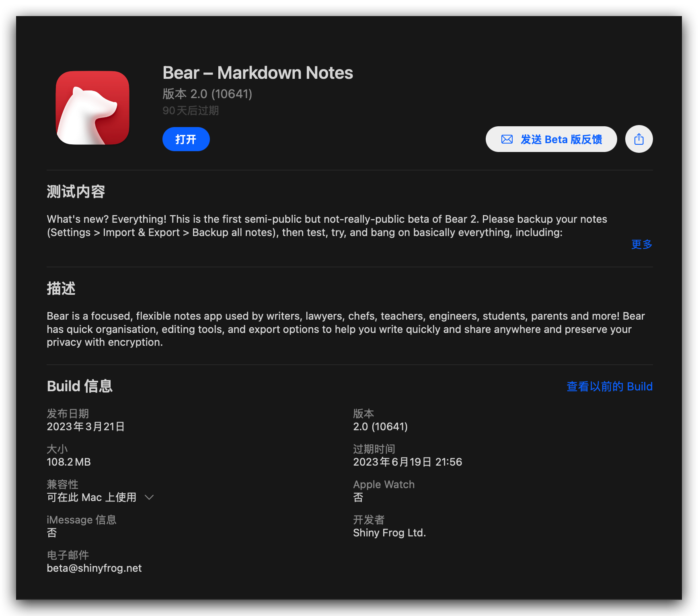Send beta feedback via 发送 Beta 版反馈

[551, 139]
